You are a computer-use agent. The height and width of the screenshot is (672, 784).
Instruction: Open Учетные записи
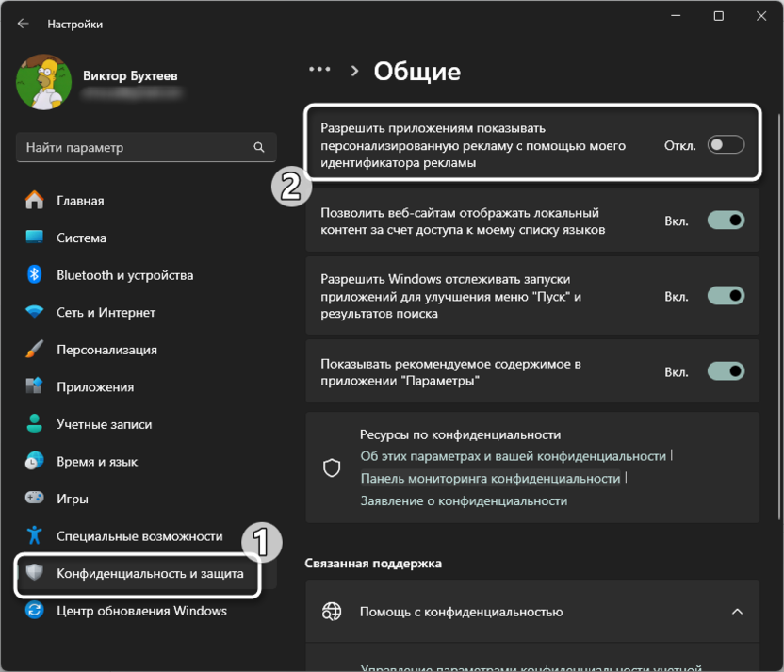tap(146, 424)
